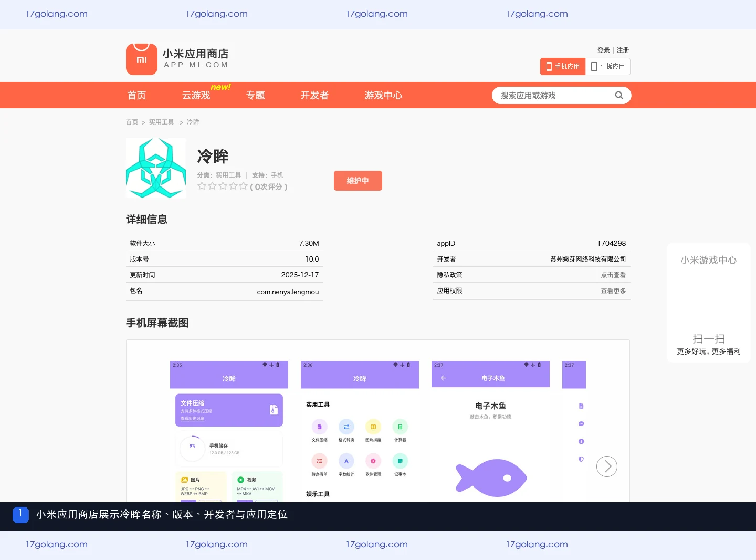Click the search magnifier icon
The width and height of the screenshot is (756, 560).
click(x=619, y=95)
